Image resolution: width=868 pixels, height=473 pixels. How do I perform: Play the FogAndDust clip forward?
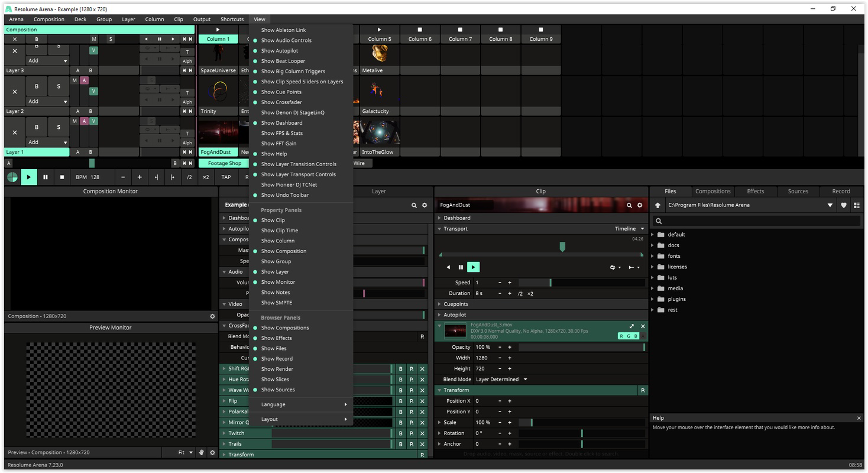click(473, 267)
